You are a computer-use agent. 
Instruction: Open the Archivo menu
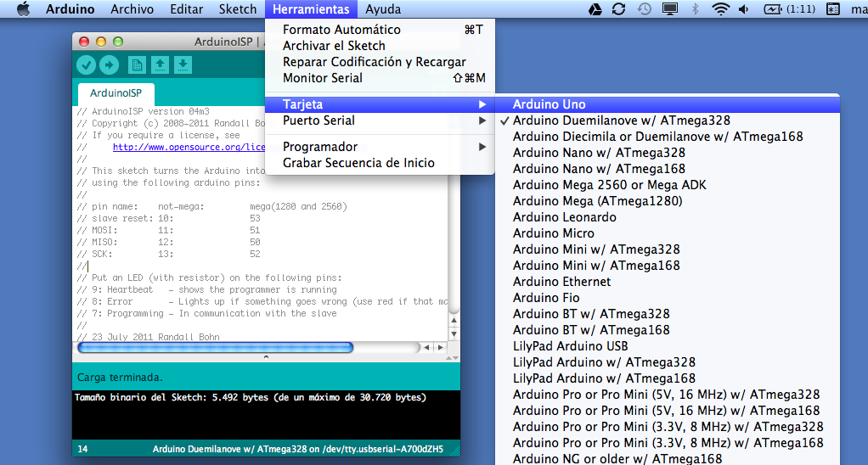[132, 8]
